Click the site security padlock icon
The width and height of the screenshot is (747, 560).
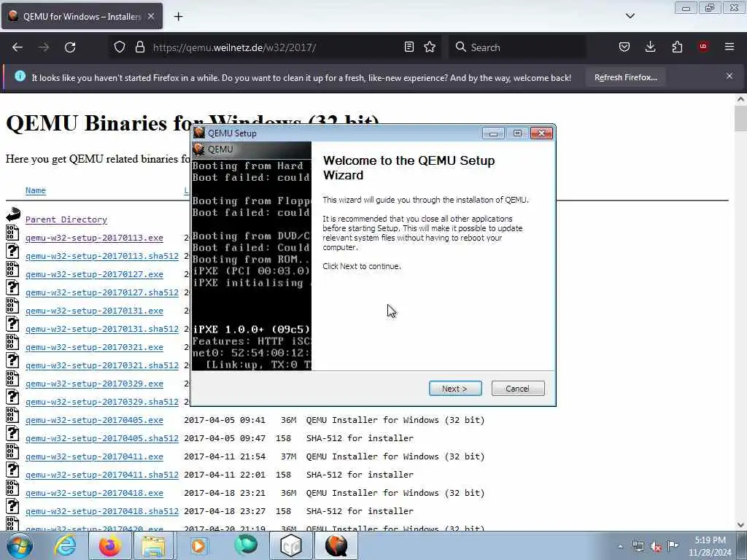point(139,47)
